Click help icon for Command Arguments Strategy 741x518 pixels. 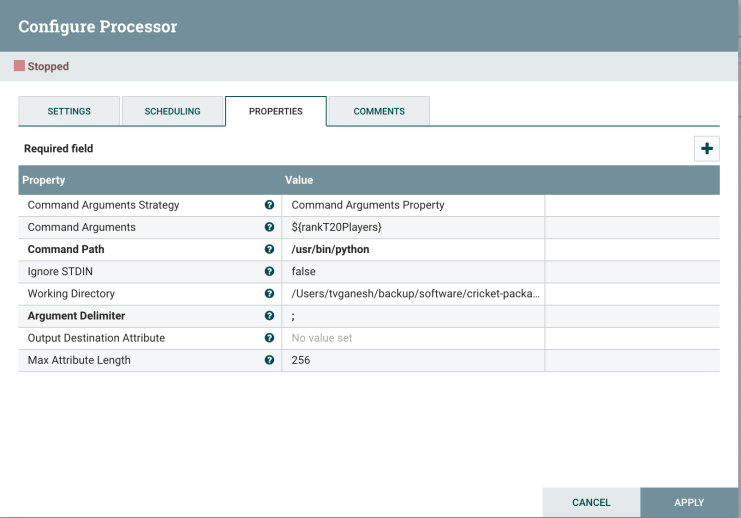click(268, 206)
